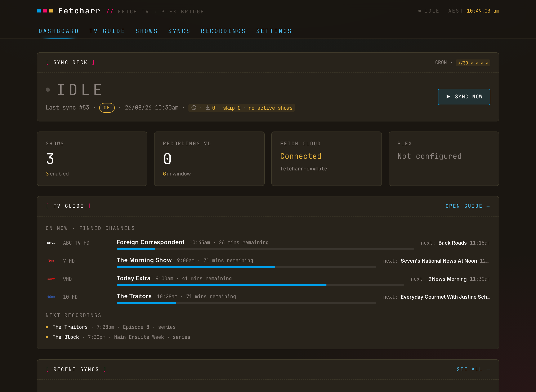This screenshot has width=536, height=392.
Task: Click the play icon on Sync Now
Action: [448, 97]
